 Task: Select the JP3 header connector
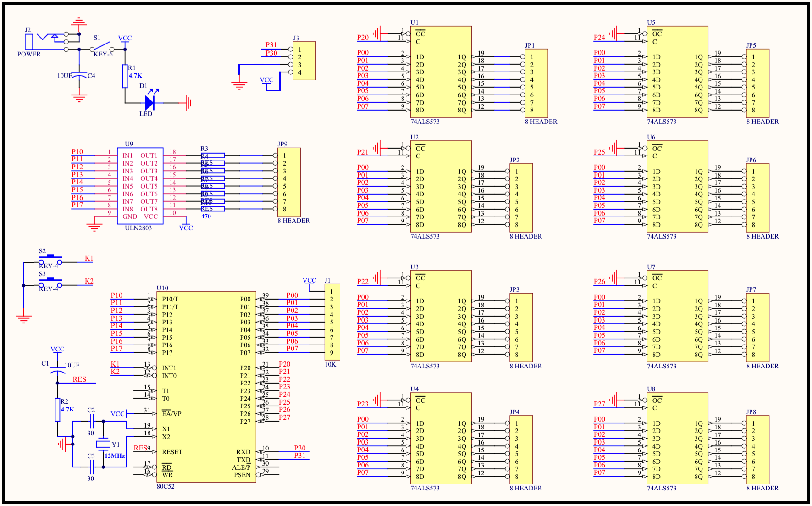pos(521,328)
